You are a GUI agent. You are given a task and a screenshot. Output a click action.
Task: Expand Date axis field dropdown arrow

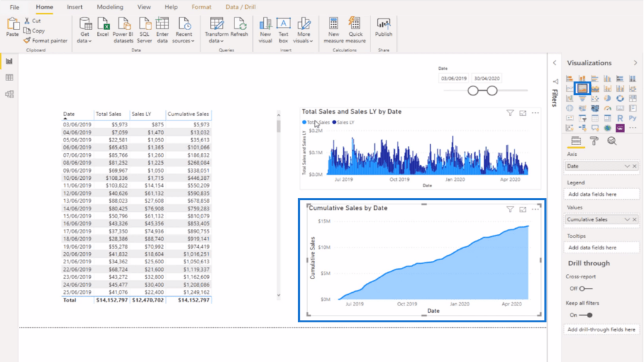(x=627, y=166)
